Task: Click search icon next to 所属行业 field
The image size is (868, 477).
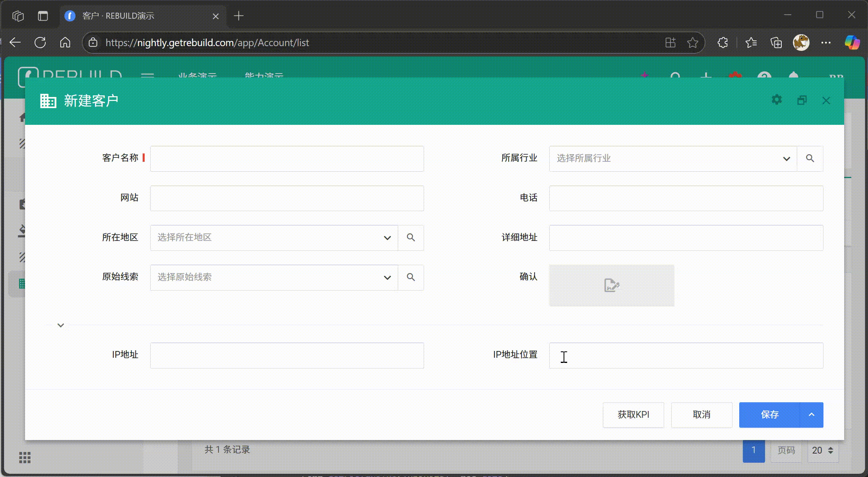Action: [810, 159]
